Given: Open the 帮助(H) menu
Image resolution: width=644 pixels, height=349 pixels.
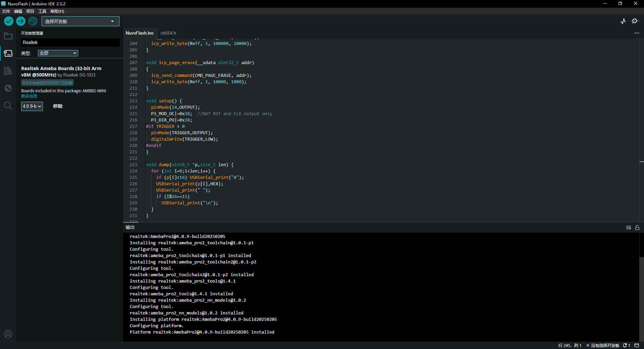Looking at the screenshot, I should (57, 11).
